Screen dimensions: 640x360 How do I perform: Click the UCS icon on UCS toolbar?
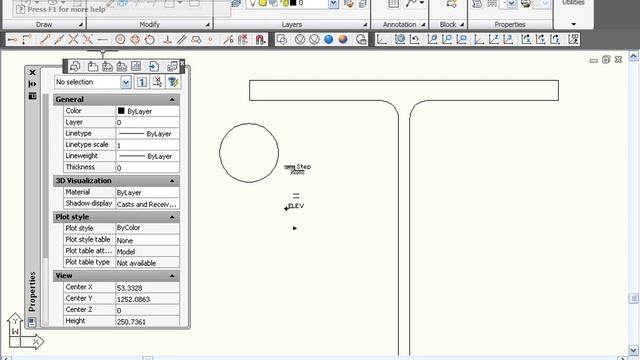tap(382, 40)
